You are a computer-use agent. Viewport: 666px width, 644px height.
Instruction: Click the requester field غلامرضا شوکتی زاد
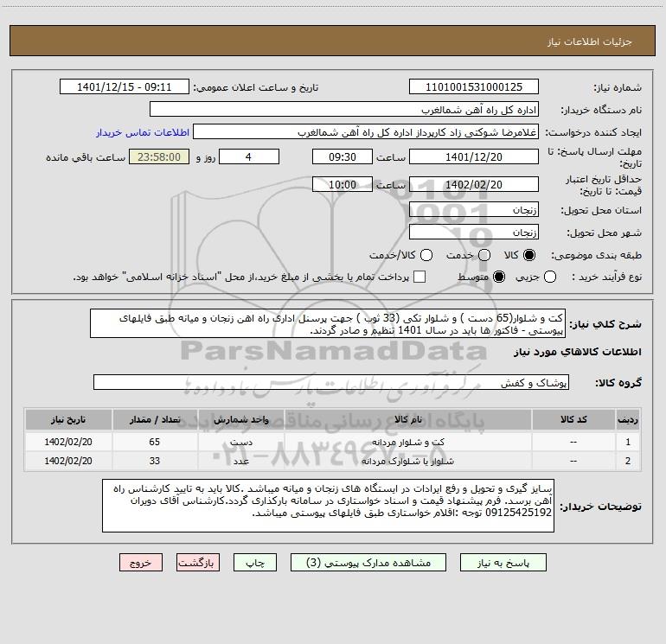pos(366,132)
